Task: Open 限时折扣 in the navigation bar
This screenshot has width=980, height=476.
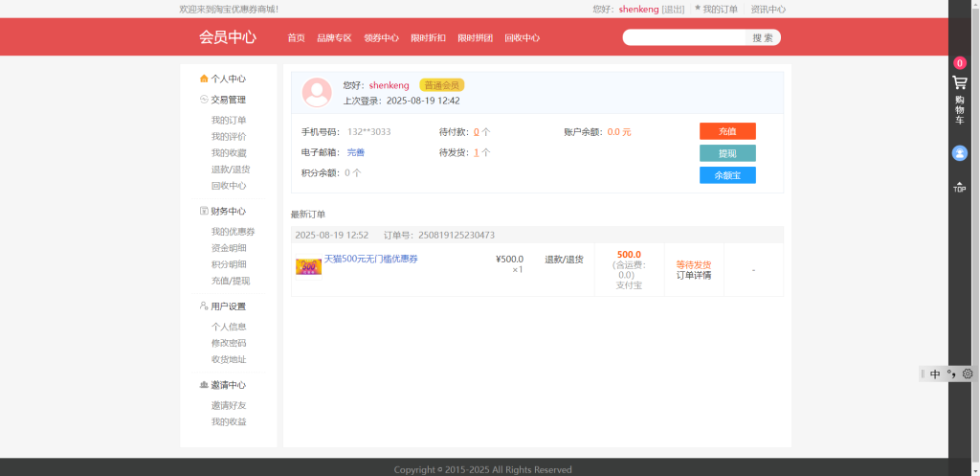Action: (x=428, y=38)
